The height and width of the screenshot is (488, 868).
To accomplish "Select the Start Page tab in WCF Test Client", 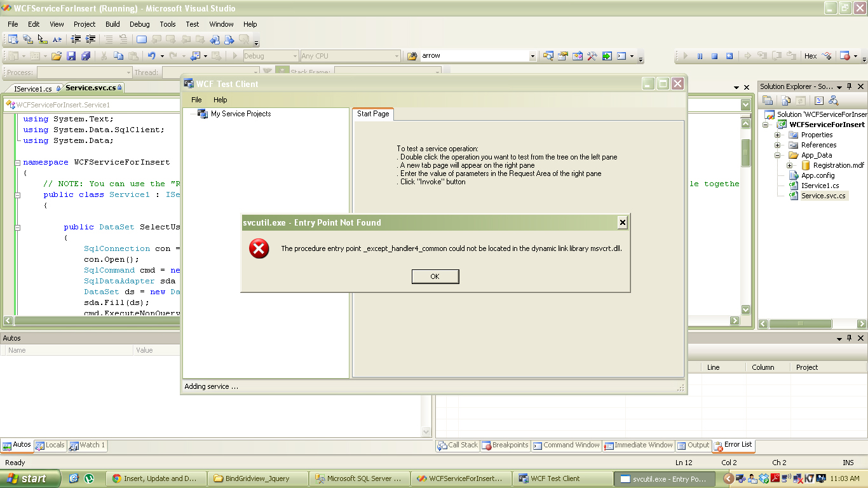I will [373, 114].
